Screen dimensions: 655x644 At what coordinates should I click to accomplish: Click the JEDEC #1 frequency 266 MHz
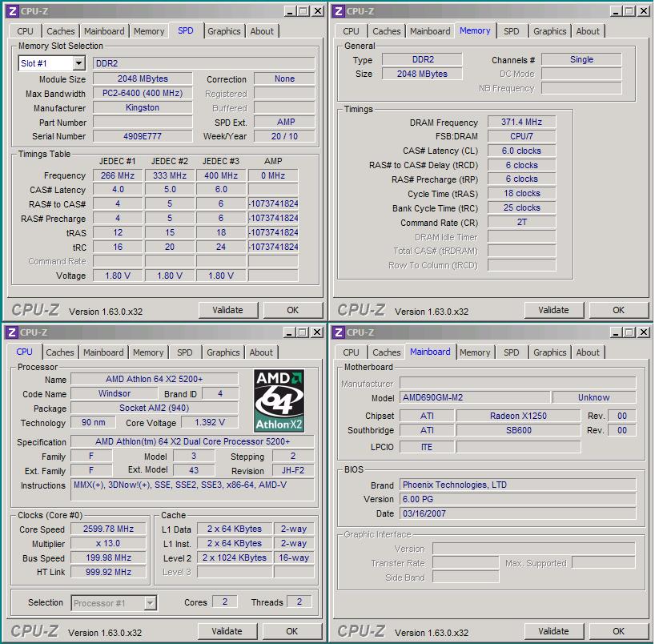(118, 175)
